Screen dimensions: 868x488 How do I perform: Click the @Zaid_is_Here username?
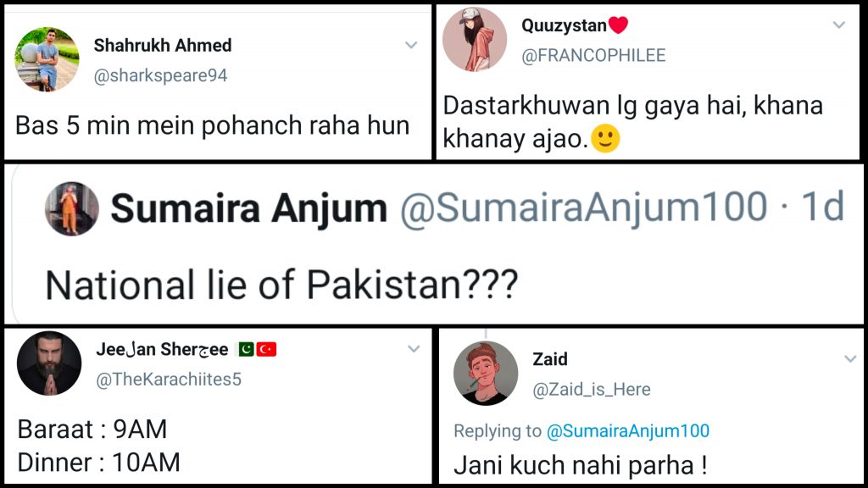click(591, 389)
